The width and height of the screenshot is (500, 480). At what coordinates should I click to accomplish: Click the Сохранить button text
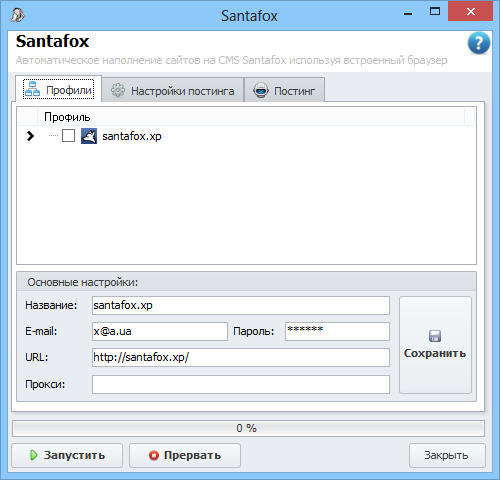coord(435,353)
